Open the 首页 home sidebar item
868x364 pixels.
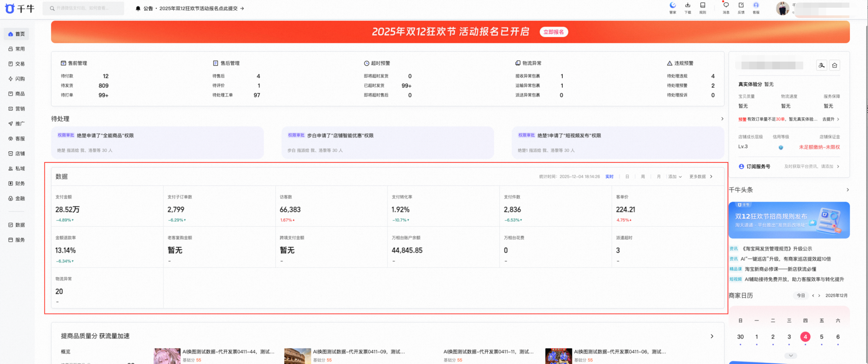(16, 34)
